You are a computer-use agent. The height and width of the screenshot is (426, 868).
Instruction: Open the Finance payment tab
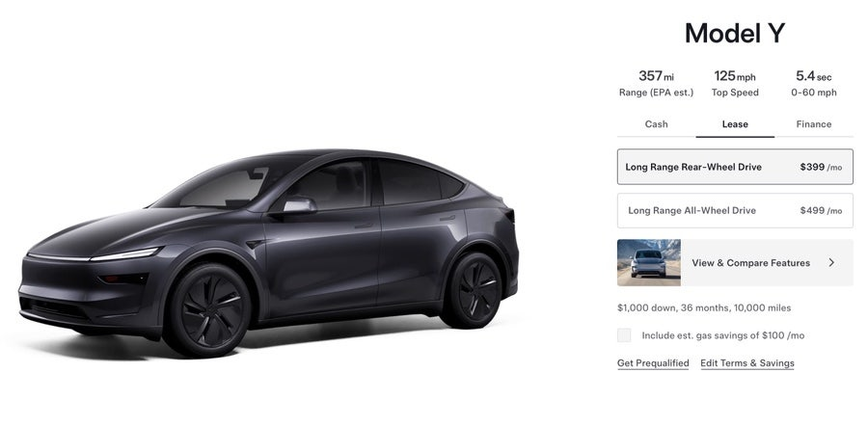tap(814, 124)
